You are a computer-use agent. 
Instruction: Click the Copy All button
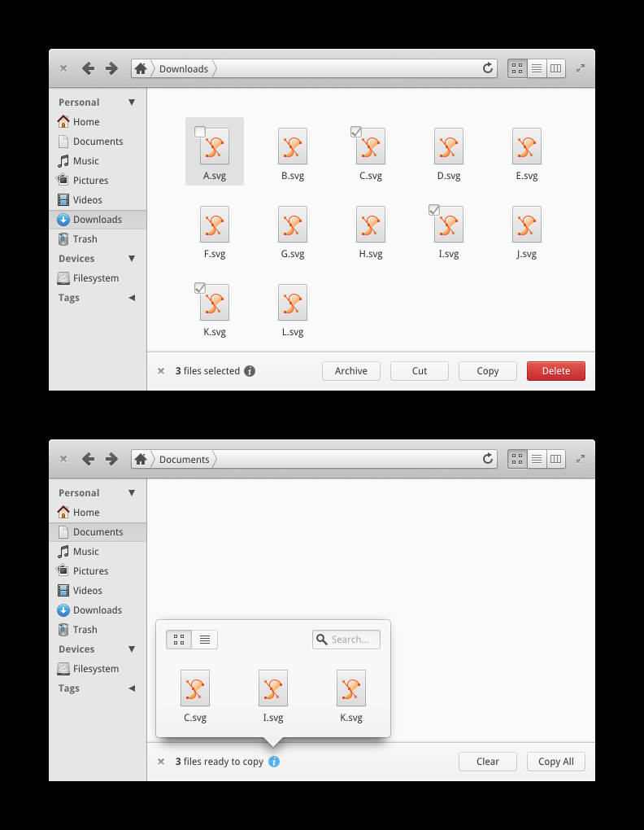(555, 762)
